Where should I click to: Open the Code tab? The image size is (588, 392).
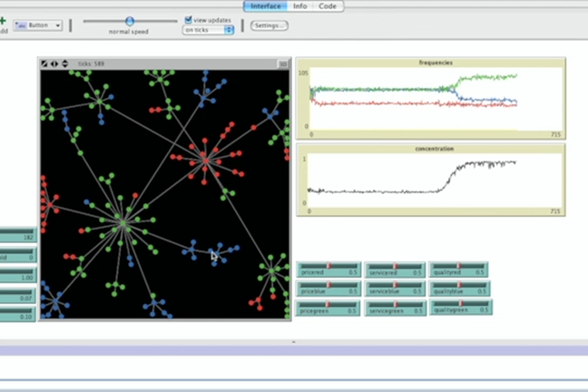[x=327, y=6]
